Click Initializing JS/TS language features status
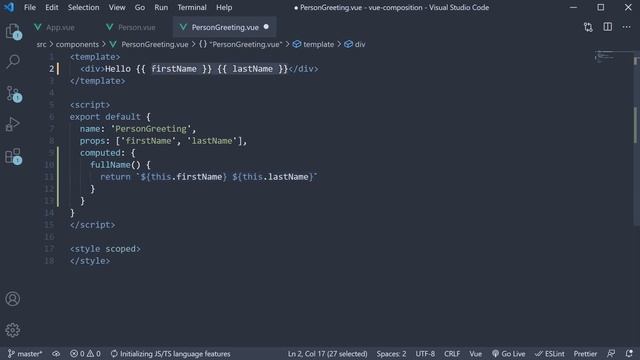This screenshot has width=640, height=360. [x=171, y=354]
